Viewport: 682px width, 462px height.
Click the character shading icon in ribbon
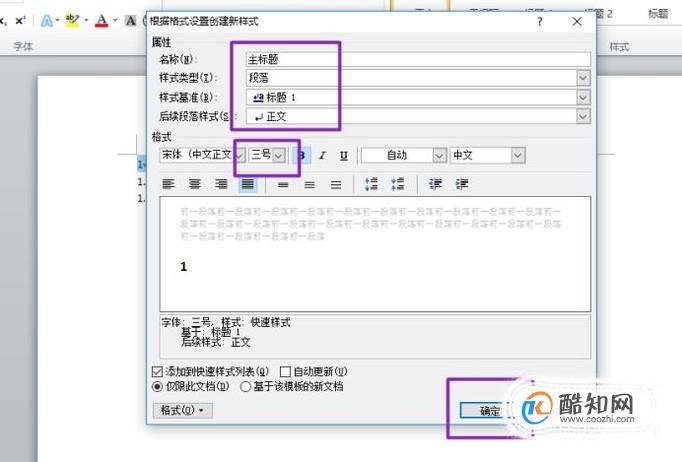[130, 20]
